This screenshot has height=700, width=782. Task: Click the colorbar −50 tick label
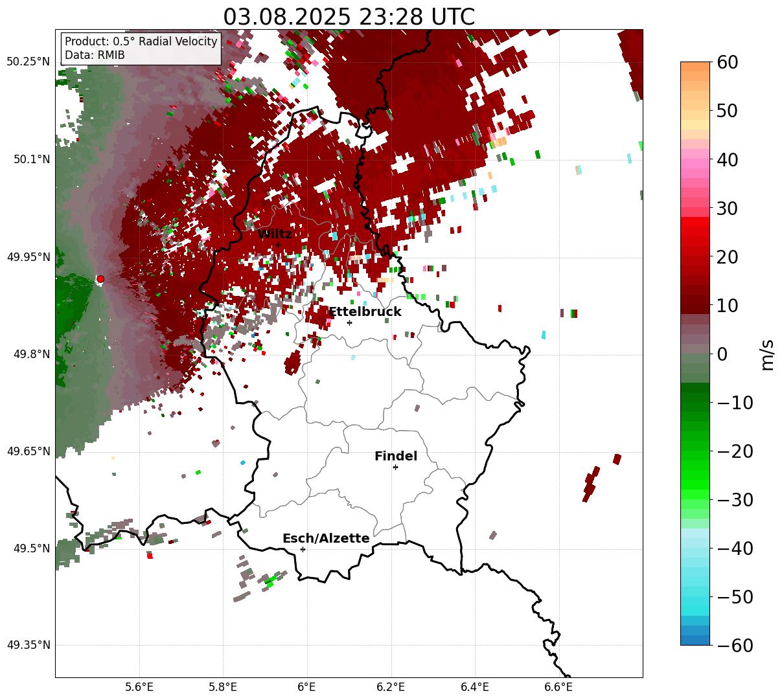coord(734,596)
